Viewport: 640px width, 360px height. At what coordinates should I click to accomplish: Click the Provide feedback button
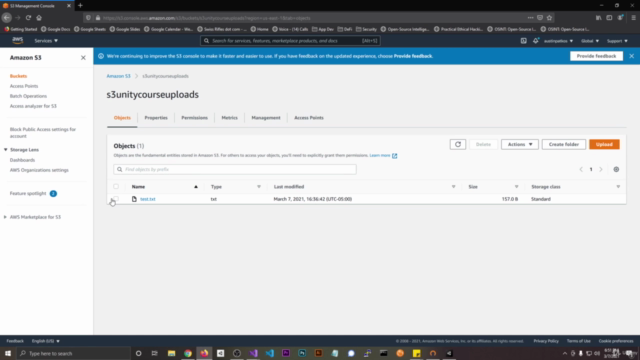pyautogui.click(x=596, y=56)
